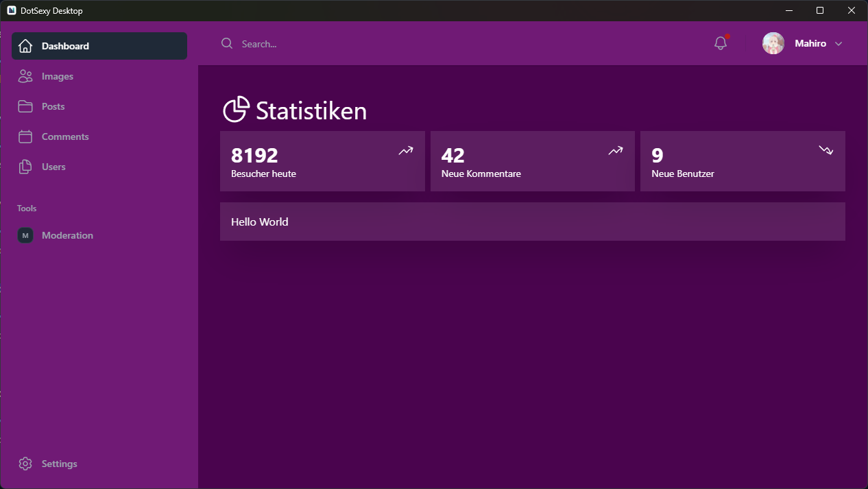868x489 pixels.
Task: Click the notification bell icon
Action: 720,43
